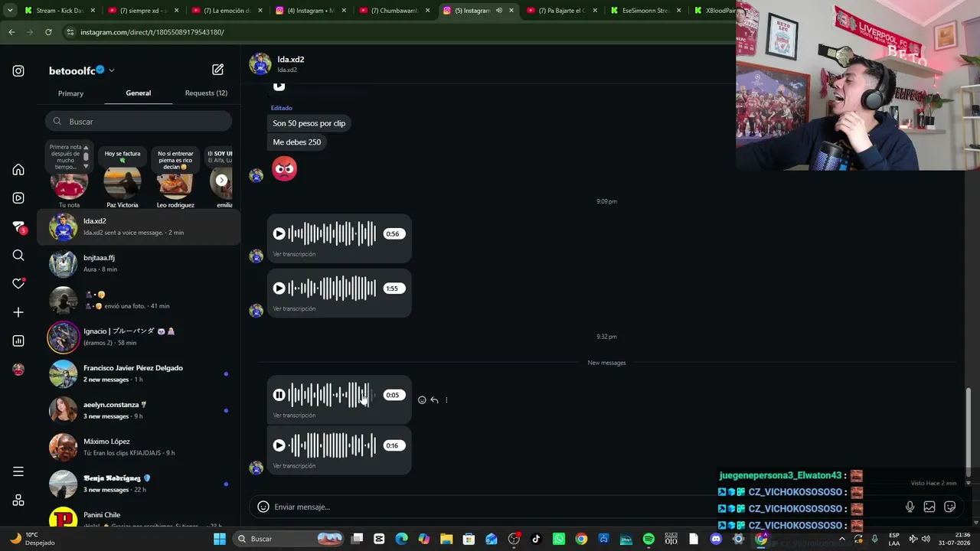Pause the playing 0:05 voice message
The height and width of the screenshot is (551, 980).
[x=279, y=395]
